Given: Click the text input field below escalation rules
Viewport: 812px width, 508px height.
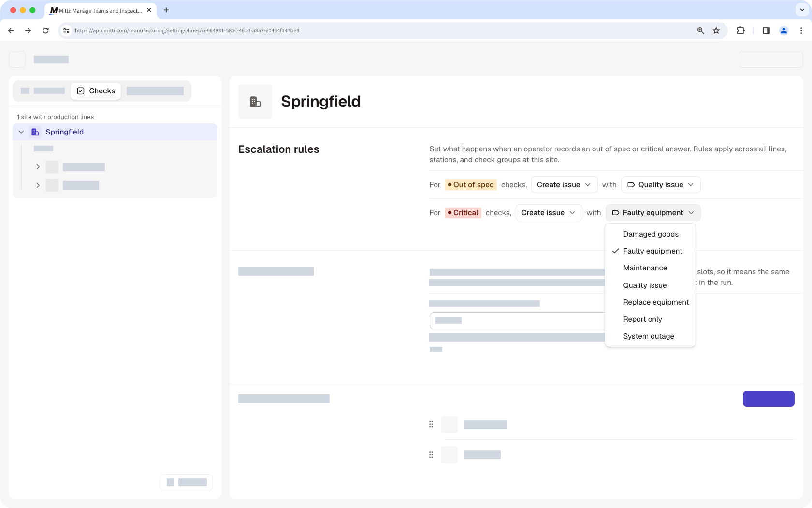Looking at the screenshot, I should point(517,321).
